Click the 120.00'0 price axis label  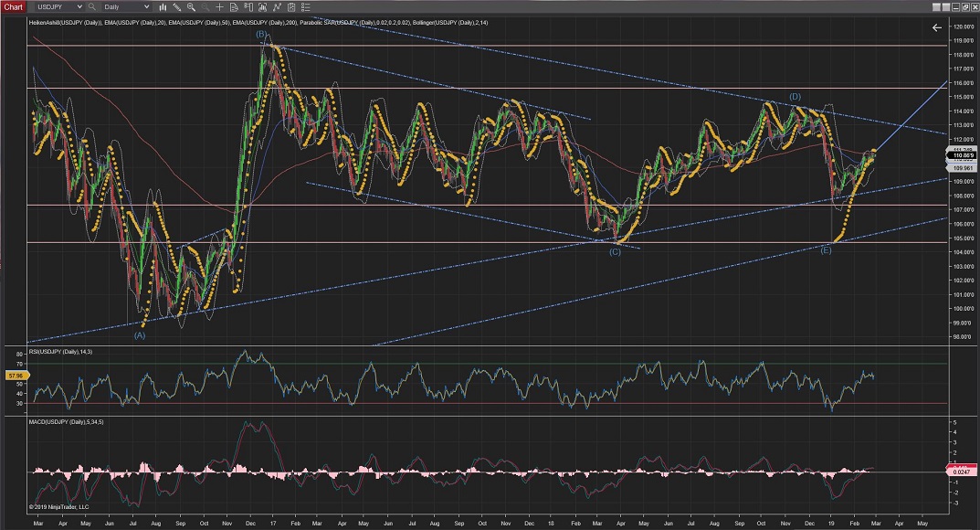point(964,26)
